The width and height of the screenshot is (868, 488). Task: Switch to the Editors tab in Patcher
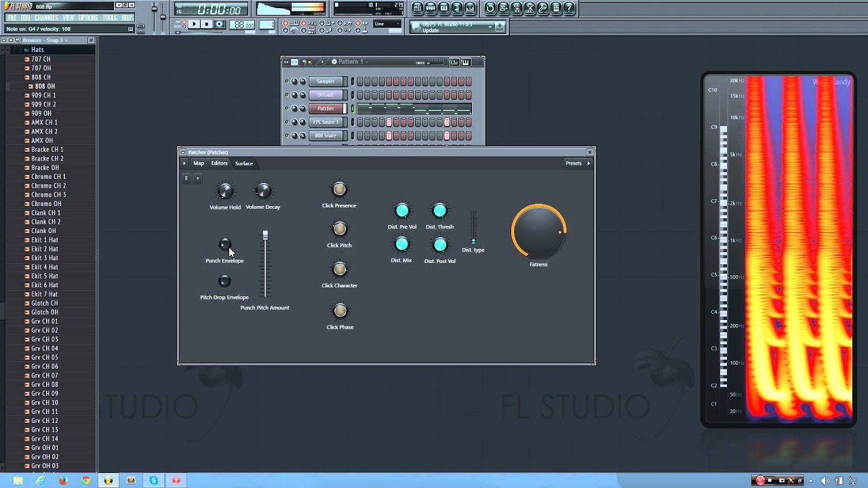pyautogui.click(x=219, y=163)
